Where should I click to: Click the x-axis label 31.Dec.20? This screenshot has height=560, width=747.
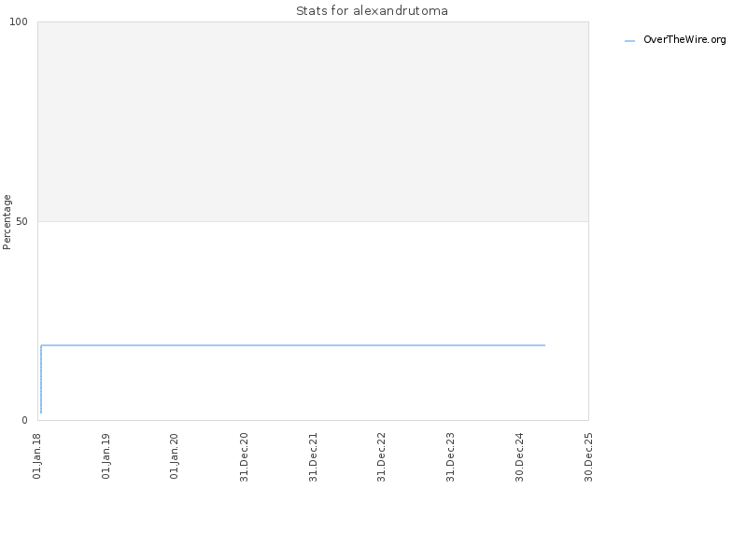click(x=244, y=457)
